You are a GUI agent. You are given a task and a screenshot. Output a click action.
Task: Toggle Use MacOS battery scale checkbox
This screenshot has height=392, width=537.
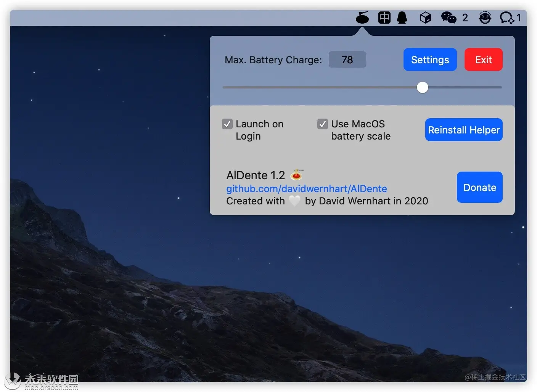pyautogui.click(x=323, y=124)
